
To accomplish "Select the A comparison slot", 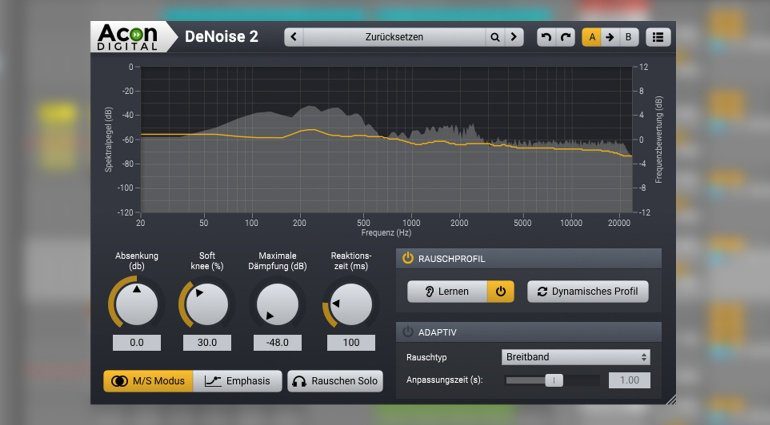I will (591, 37).
